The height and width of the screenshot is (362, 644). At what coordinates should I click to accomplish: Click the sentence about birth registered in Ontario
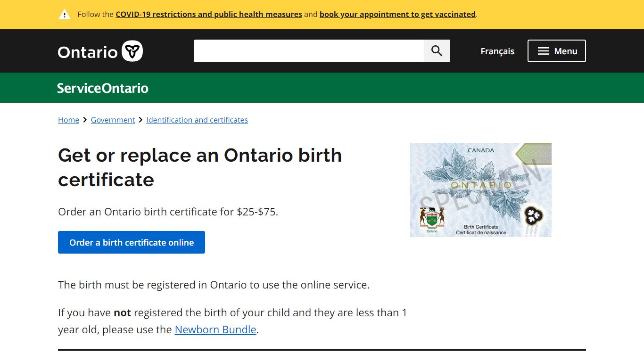(x=214, y=285)
